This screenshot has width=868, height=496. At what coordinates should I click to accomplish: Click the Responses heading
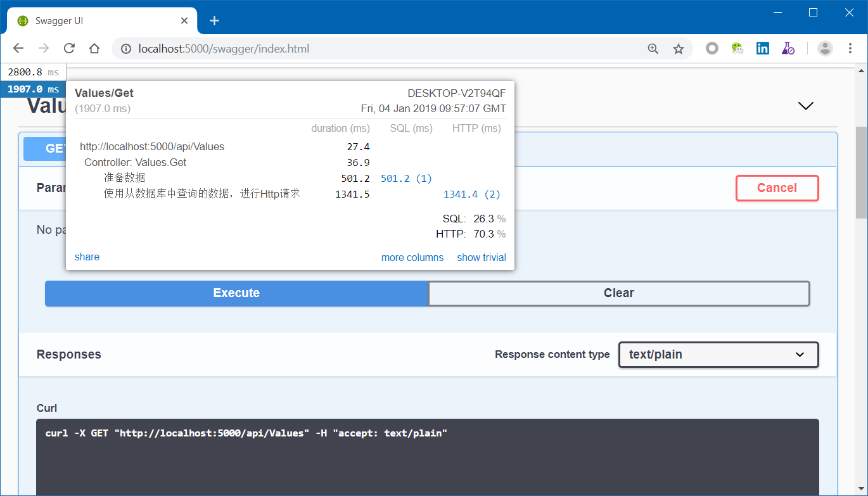(x=69, y=355)
